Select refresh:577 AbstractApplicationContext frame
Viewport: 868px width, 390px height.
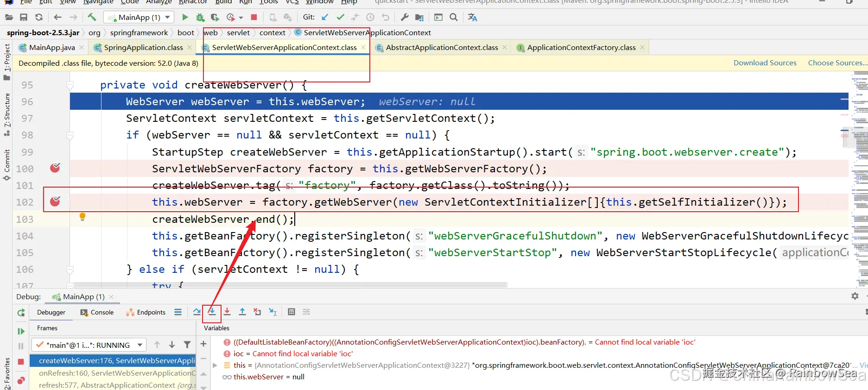click(x=113, y=385)
